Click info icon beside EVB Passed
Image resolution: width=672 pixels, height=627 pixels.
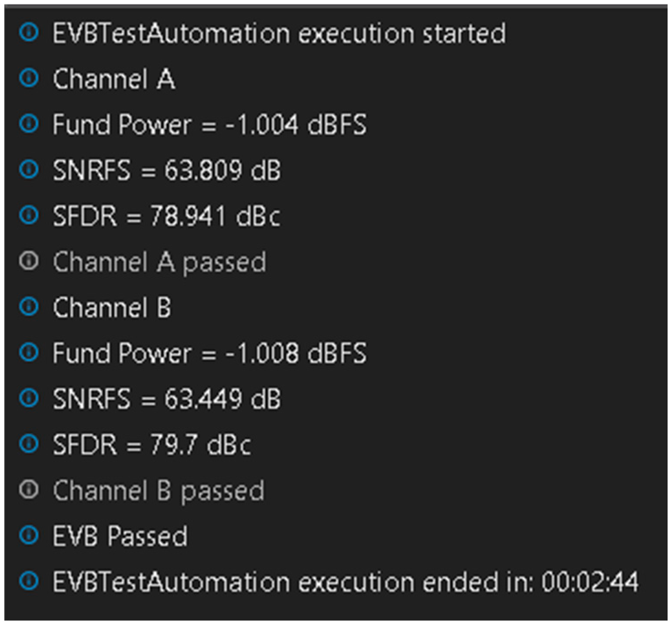29,535
